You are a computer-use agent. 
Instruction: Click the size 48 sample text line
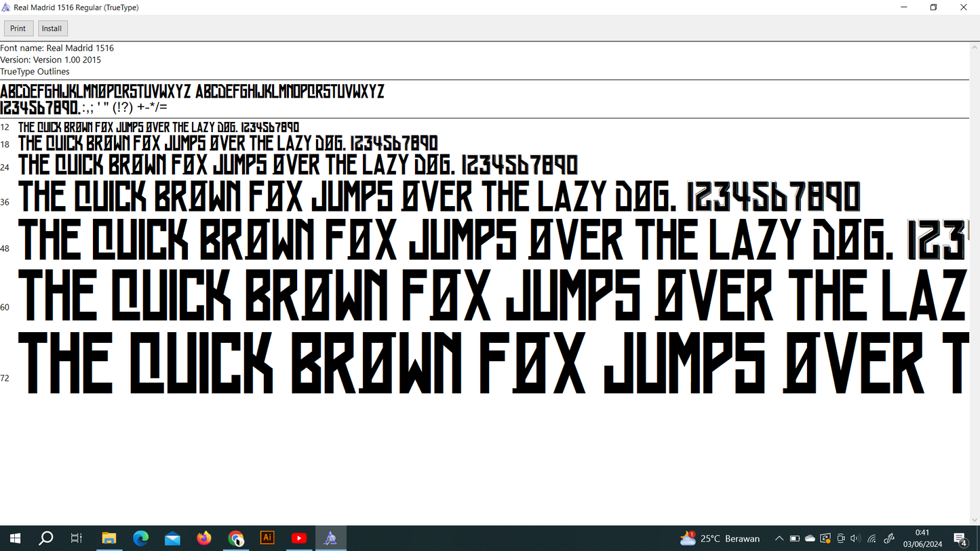[494, 241]
